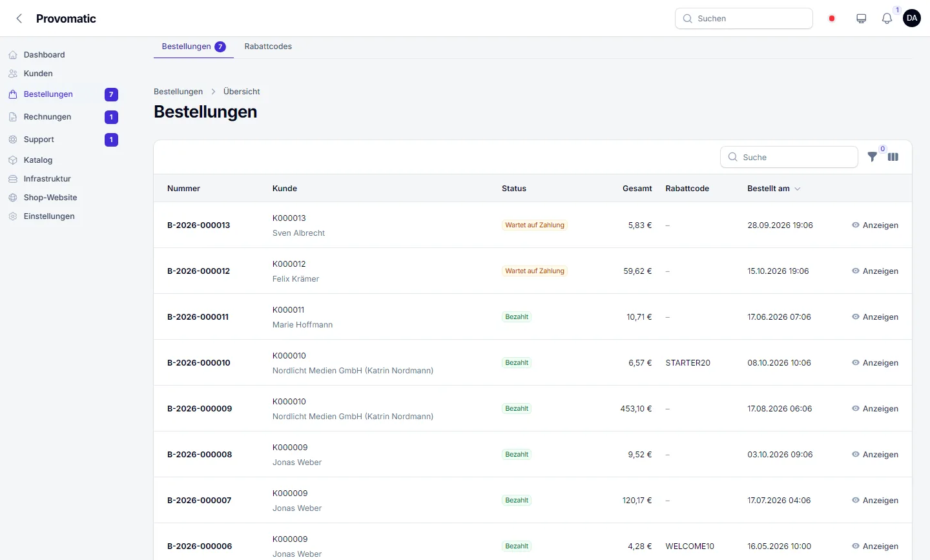The image size is (930, 560).
Task: Click the STARTER20 discount code
Action: [688, 363]
